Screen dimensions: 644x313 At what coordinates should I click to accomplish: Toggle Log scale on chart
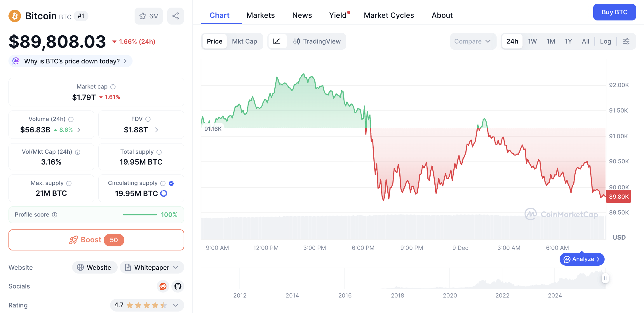pos(605,41)
